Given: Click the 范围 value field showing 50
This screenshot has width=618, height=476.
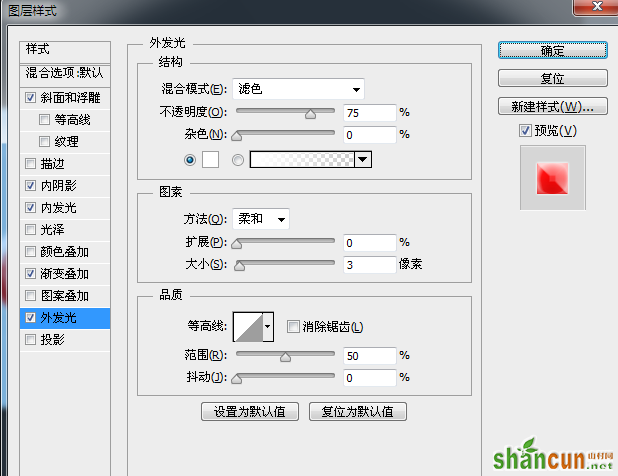Looking at the screenshot, I should (369, 356).
